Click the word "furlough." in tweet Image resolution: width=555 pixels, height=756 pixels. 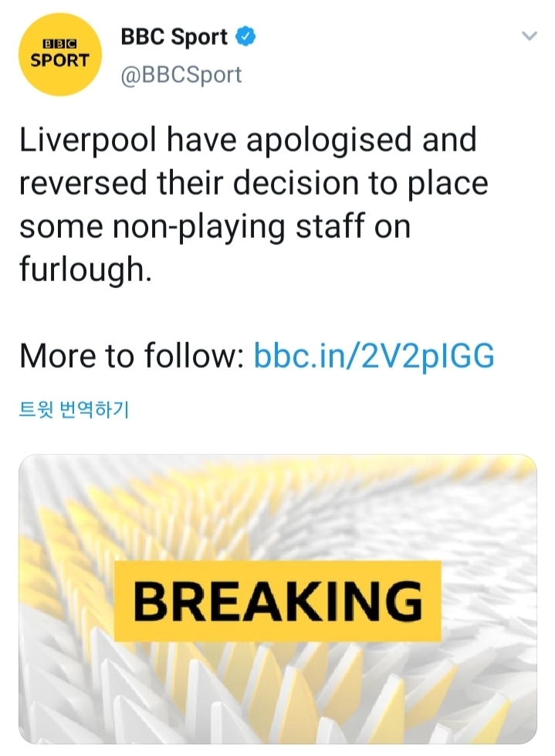tap(85, 271)
